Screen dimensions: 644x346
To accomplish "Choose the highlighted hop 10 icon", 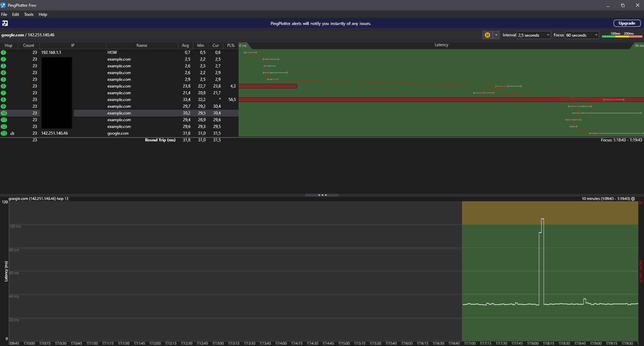I will click(x=4, y=113).
